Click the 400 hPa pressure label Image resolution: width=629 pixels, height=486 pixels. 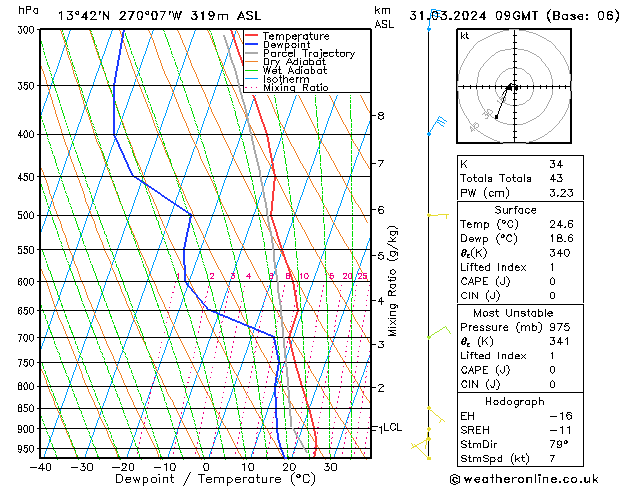coord(28,134)
